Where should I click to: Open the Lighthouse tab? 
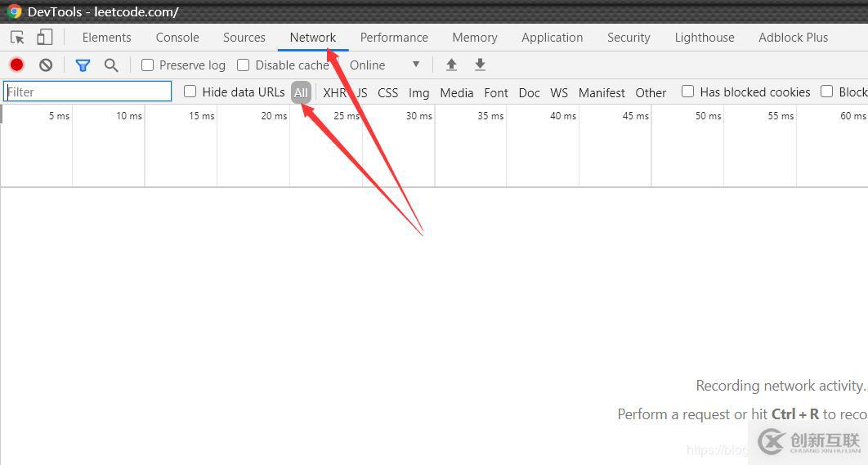point(705,37)
